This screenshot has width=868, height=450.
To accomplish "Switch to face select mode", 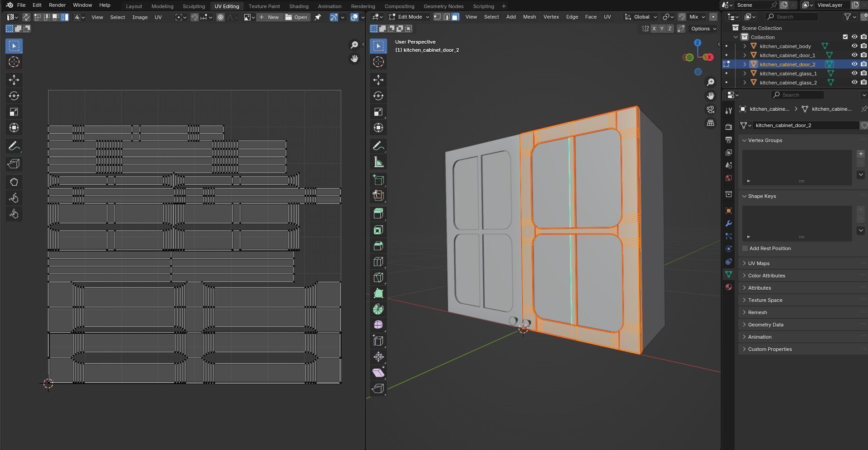I will [x=455, y=17].
